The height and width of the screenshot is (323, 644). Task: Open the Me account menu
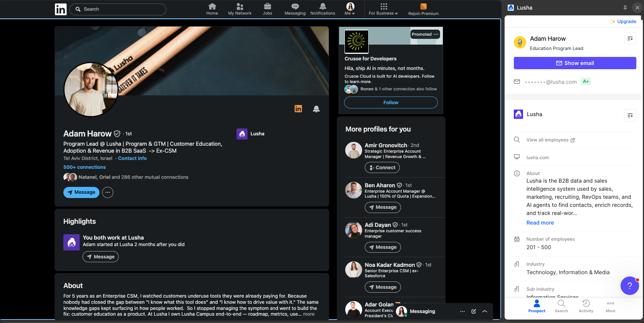(350, 9)
